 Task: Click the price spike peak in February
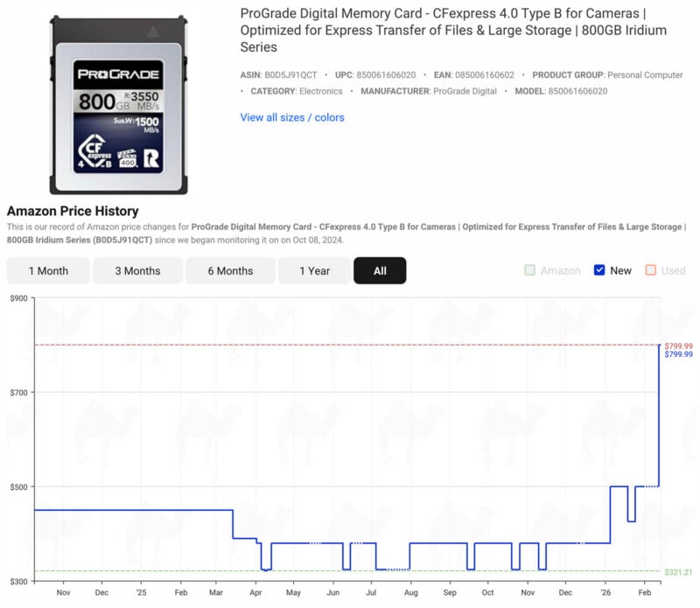[x=660, y=346]
